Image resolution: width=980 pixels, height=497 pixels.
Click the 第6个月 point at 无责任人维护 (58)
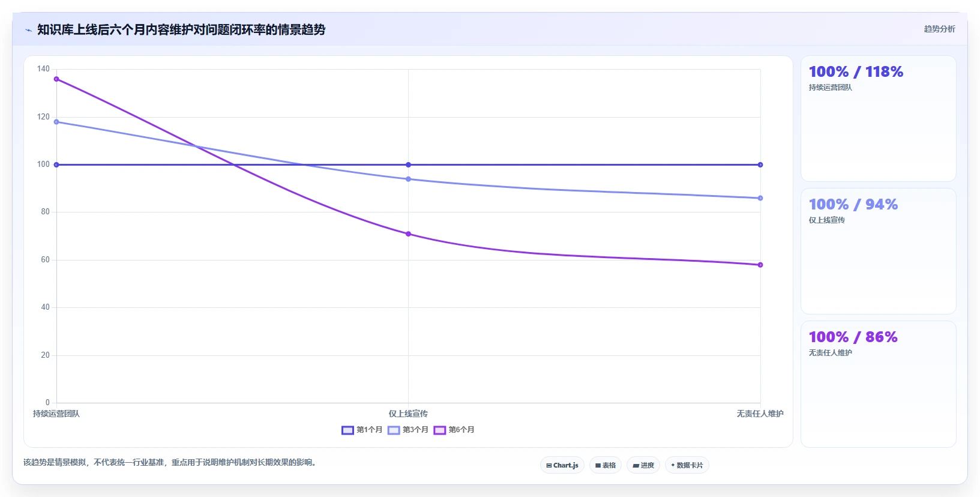click(x=760, y=265)
